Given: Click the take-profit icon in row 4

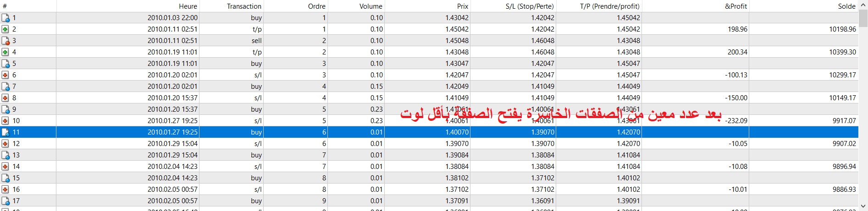Looking at the screenshot, I should [6, 52].
